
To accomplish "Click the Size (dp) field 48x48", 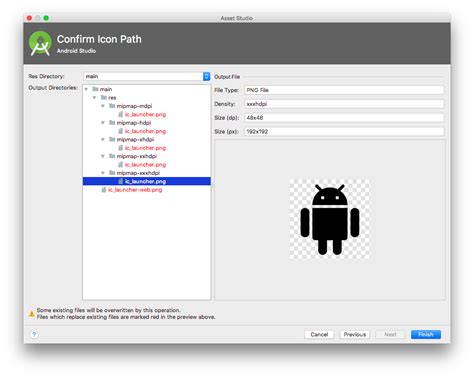I will pyautogui.click(x=344, y=118).
